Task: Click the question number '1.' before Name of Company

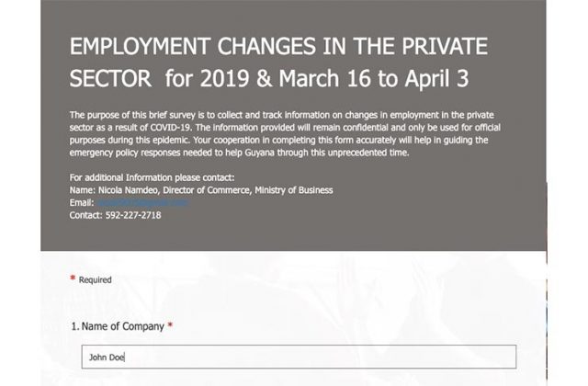Action: click(x=75, y=326)
